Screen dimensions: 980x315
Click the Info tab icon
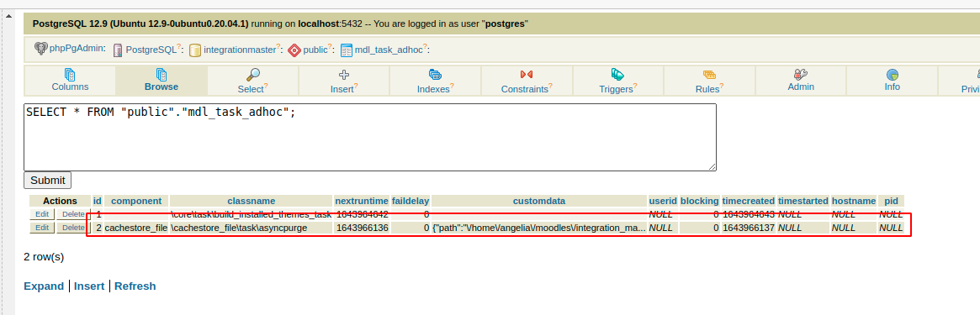point(893,74)
